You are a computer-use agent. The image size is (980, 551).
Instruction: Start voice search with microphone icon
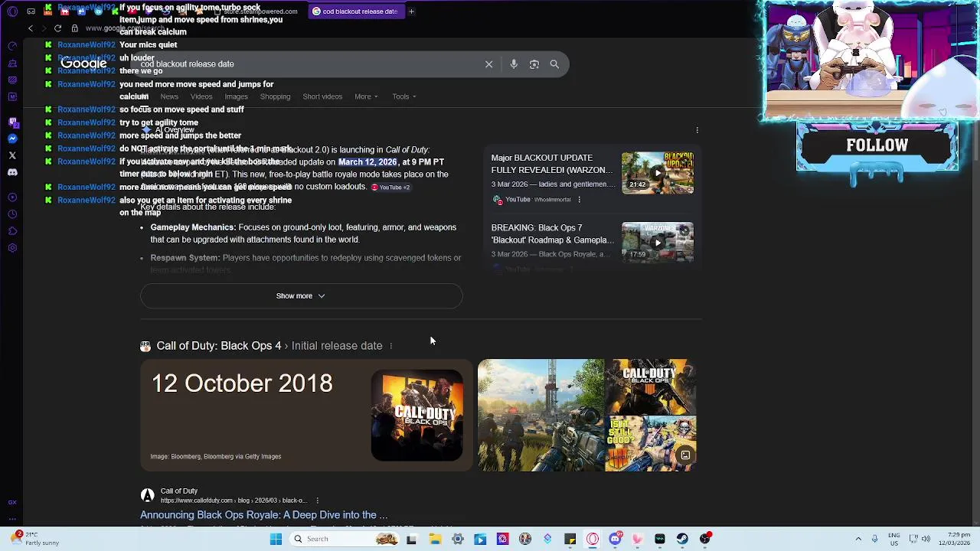(514, 64)
